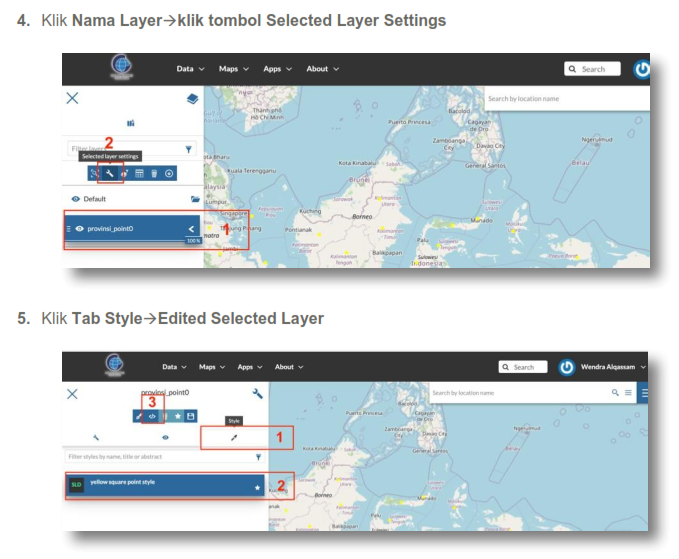Toggle star on yellow square point style
The image size is (679, 559).
(x=257, y=488)
